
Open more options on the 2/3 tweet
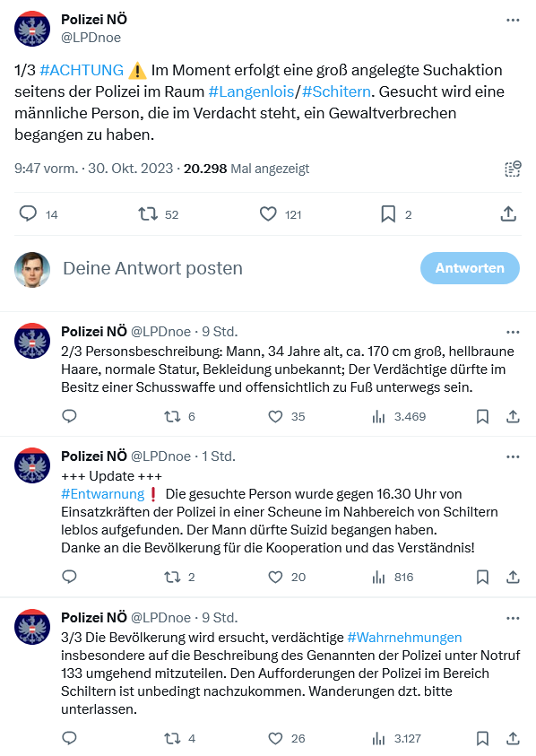pyautogui.click(x=512, y=331)
